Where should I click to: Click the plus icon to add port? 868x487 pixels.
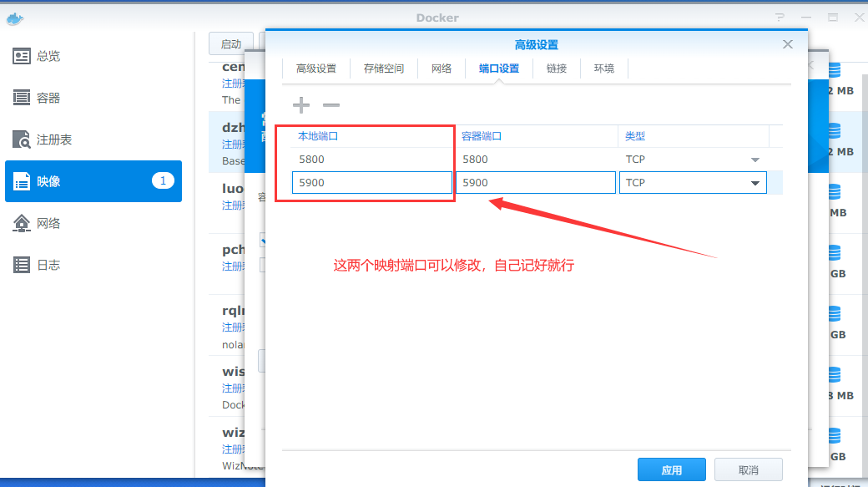click(301, 105)
